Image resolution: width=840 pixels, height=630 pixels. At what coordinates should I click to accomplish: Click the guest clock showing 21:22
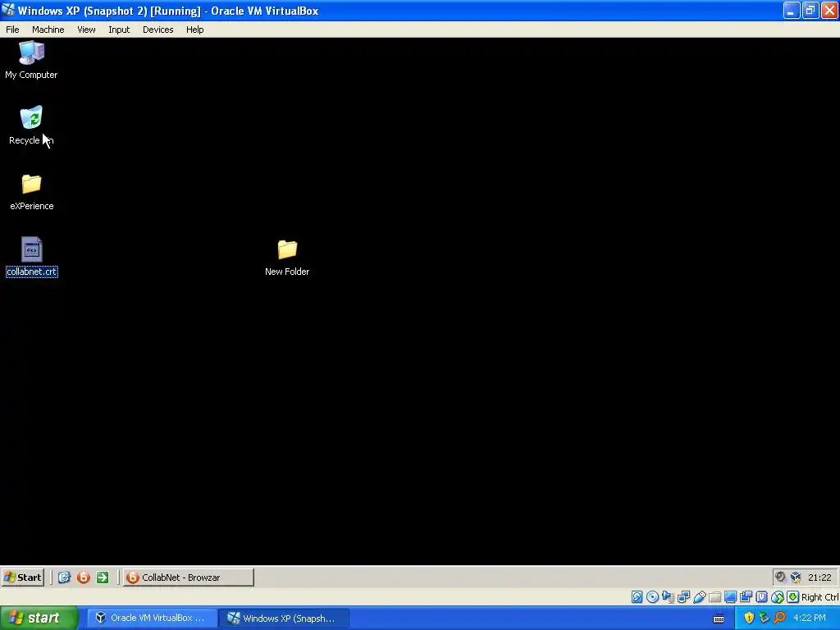click(x=819, y=577)
